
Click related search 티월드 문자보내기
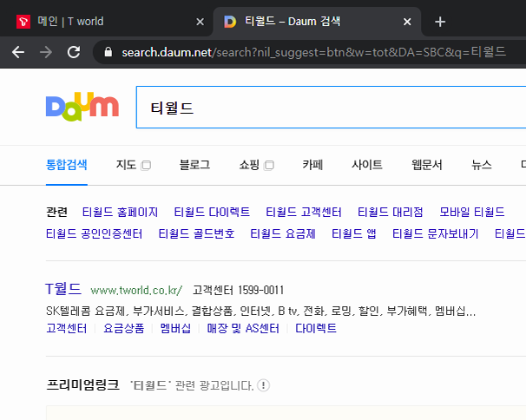436,233
